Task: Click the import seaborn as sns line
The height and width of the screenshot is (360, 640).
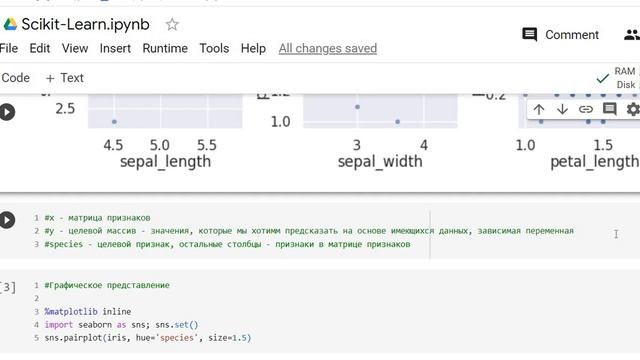Action: pos(121,325)
